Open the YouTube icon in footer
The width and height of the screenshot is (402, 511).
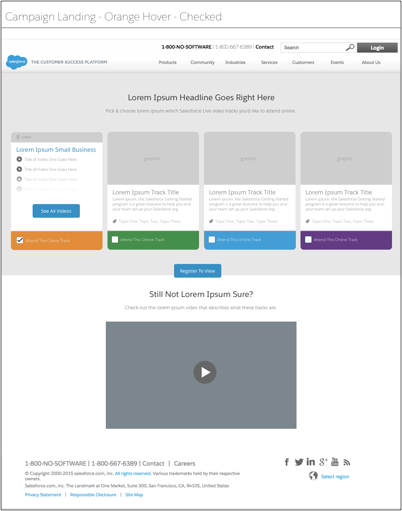click(335, 462)
